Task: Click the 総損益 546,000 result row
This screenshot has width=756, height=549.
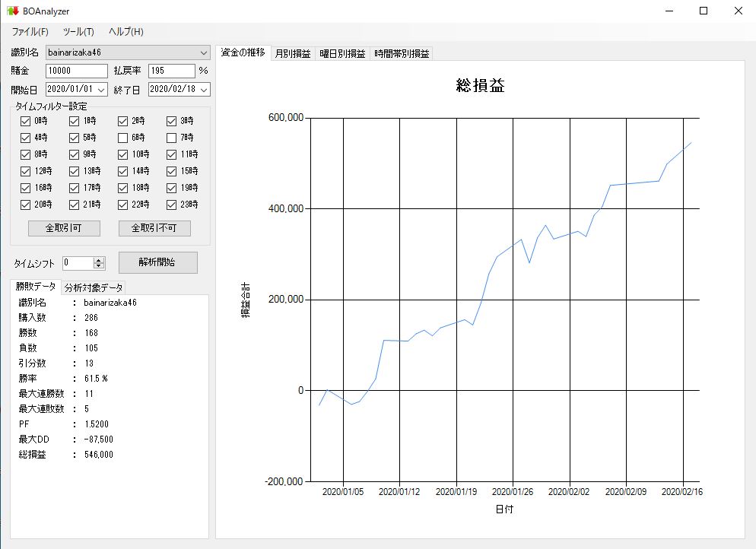Action: 65,455
